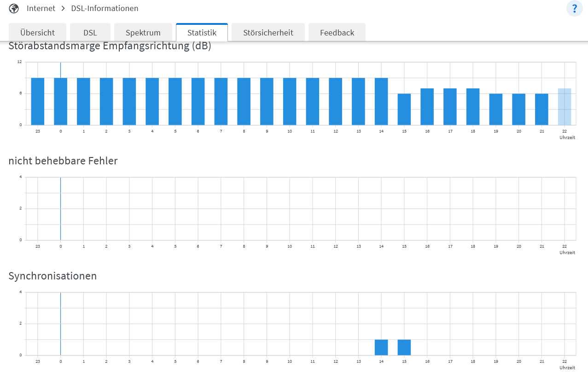Click the light-blue hour 22 bar in Störabstandsmarge chart
The height and width of the screenshot is (372, 588).
point(565,106)
